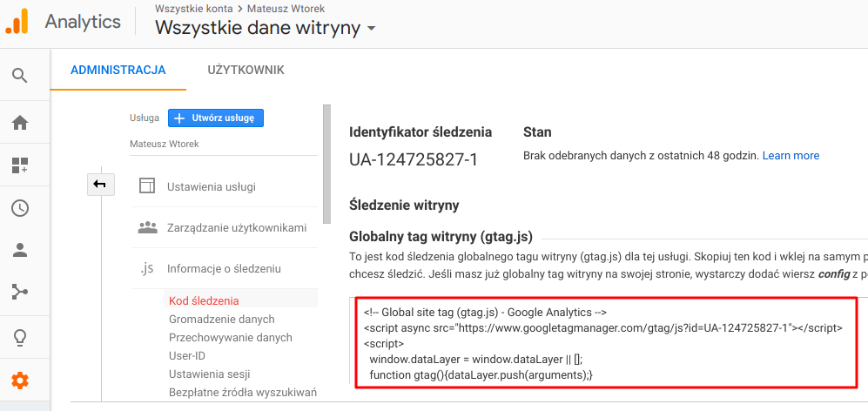
Task: Click the Mateusz Wtorek breadcrumb
Action: pos(286,9)
